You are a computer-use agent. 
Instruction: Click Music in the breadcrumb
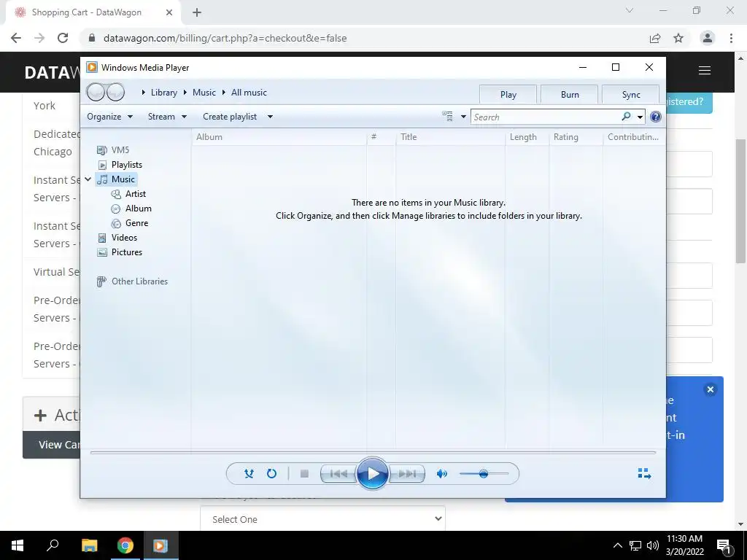pyautogui.click(x=204, y=93)
